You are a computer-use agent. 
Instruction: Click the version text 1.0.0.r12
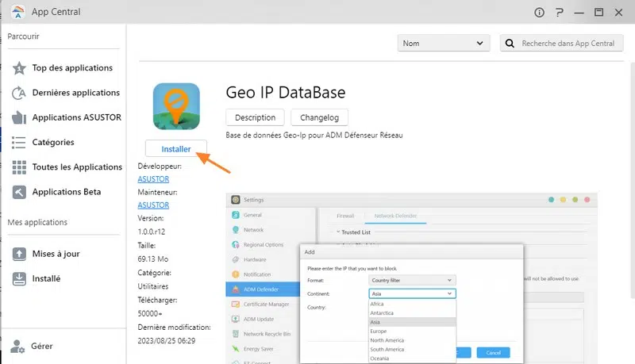coord(152,232)
